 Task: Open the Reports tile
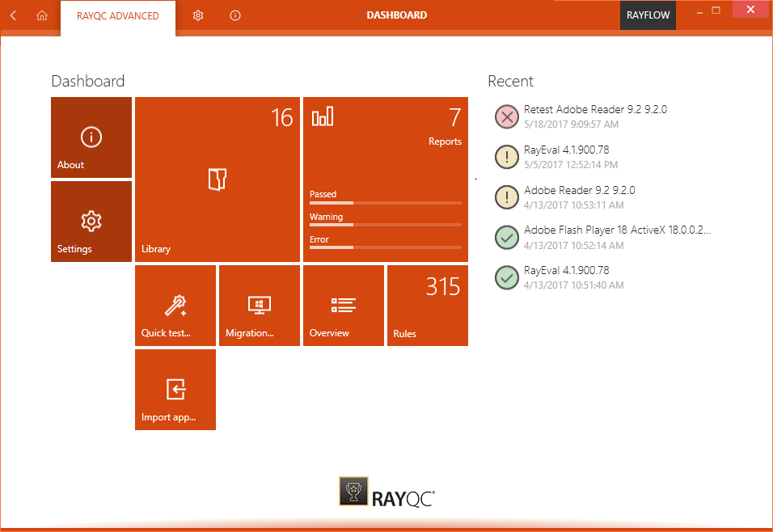(x=386, y=179)
